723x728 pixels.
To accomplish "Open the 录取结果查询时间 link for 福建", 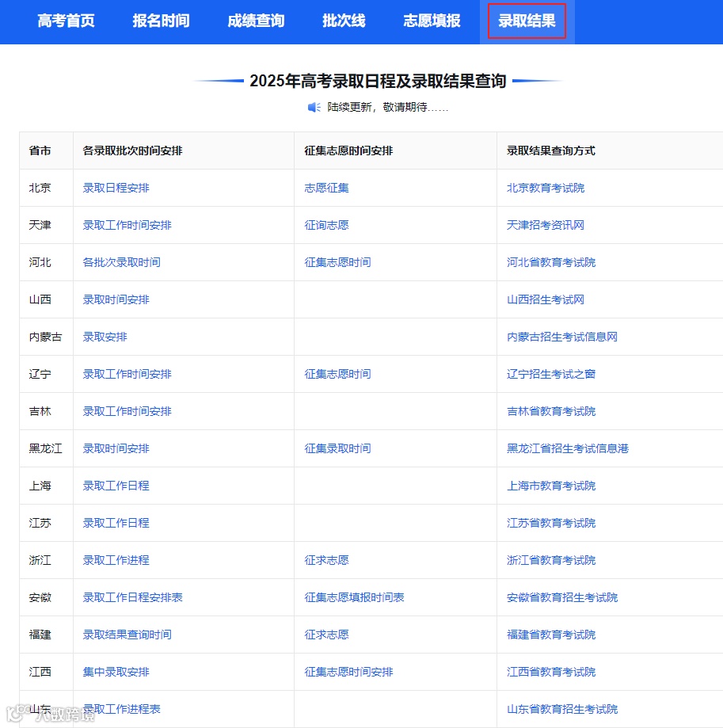I will point(127,635).
